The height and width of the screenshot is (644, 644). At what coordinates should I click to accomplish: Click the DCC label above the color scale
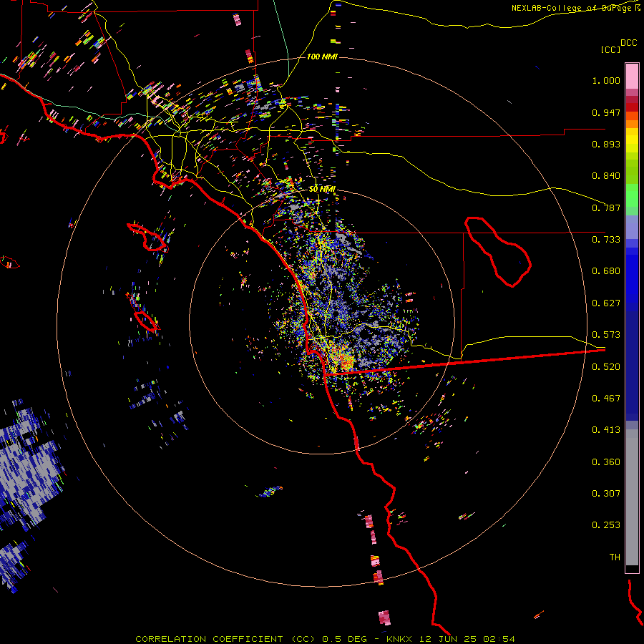pyautogui.click(x=628, y=43)
